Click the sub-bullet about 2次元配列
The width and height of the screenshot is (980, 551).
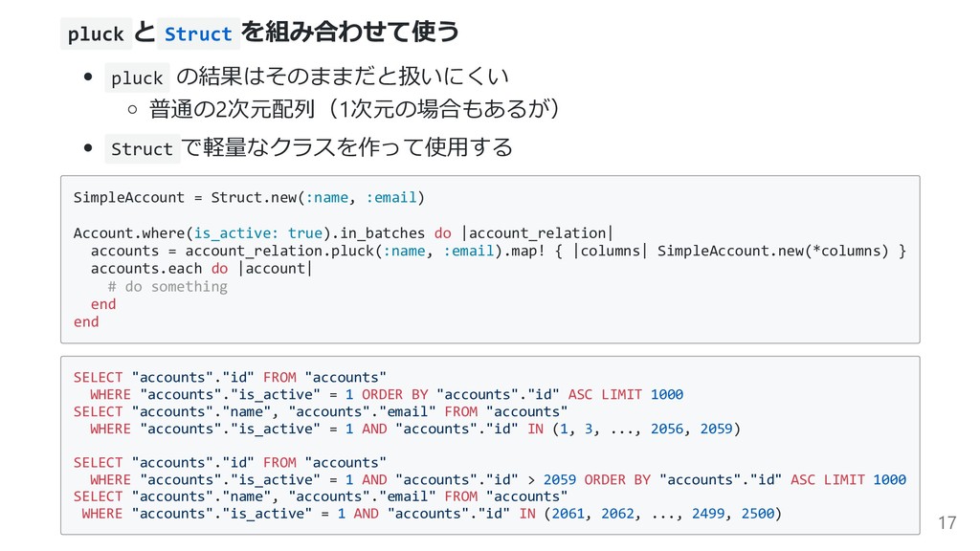354,109
